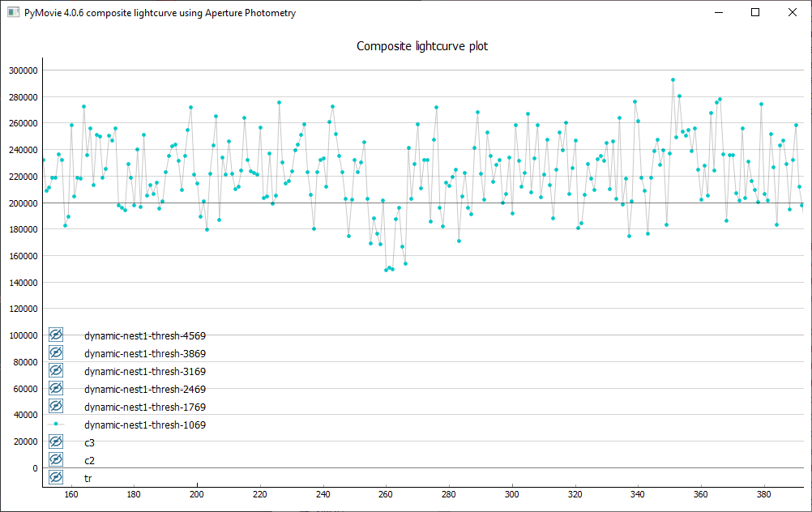Click the PyMovie app icon in title bar
The height and width of the screenshot is (512, 812).
(x=13, y=13)
